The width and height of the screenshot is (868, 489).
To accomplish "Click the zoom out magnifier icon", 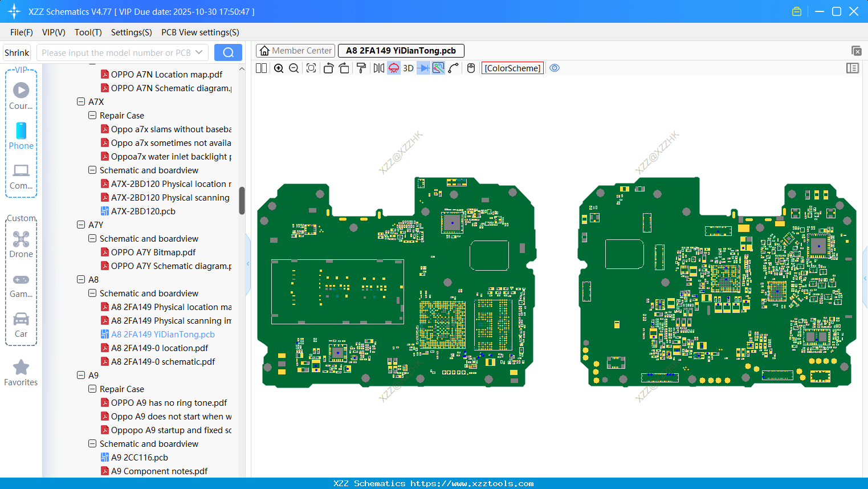I will [294, 68].
